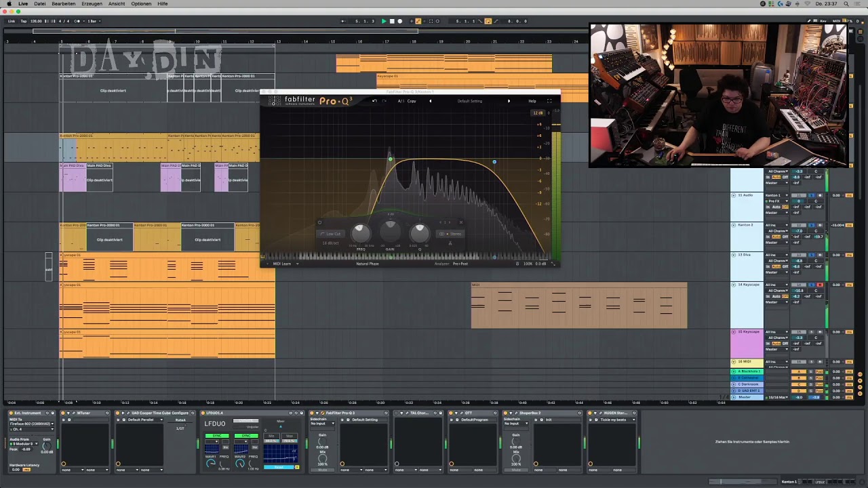This screenshot has width=868, height=488.
Task: Click the blue EQ band node
Action: (494, 161)
